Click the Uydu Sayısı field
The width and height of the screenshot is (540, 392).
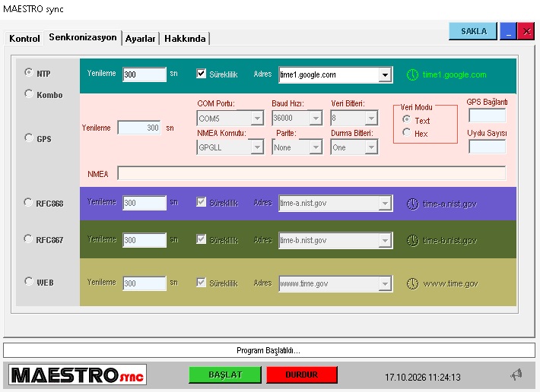click(x=487, y=147)
